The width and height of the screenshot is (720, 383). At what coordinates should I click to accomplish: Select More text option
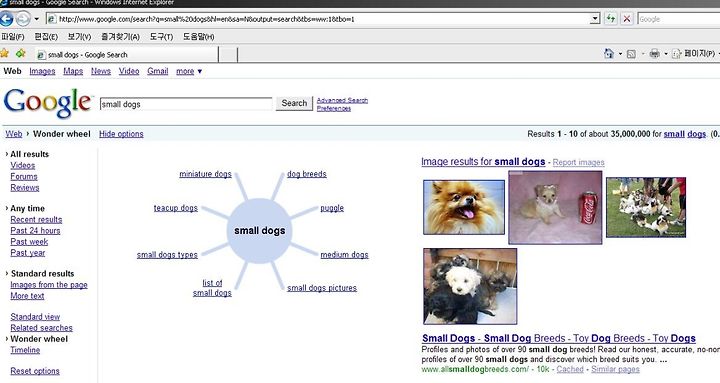28,296
